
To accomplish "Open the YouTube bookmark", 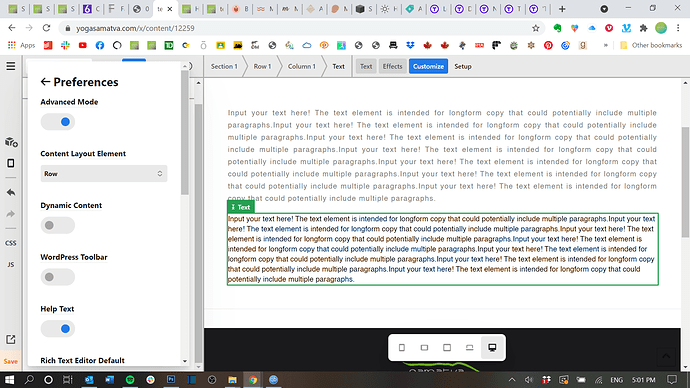I will (x=82, y=45).
